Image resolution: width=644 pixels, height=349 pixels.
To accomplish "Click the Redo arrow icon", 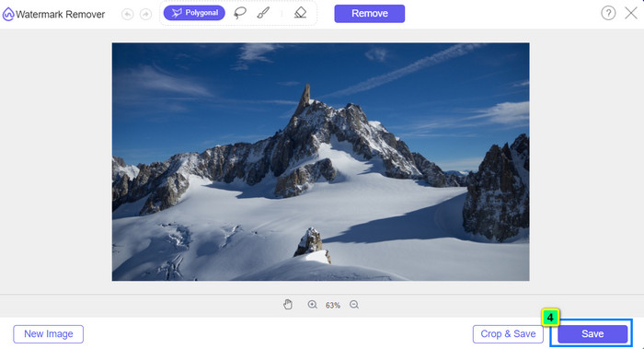I will coord(145,15).
